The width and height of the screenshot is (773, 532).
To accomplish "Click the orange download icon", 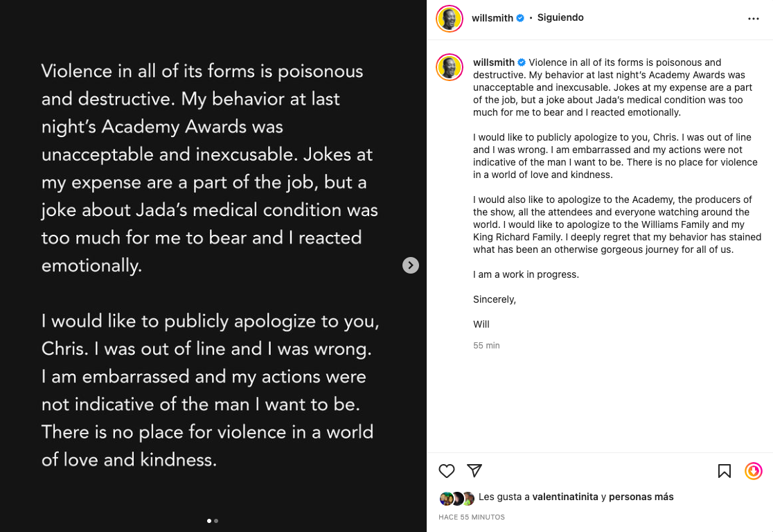I will pos(754,471).
